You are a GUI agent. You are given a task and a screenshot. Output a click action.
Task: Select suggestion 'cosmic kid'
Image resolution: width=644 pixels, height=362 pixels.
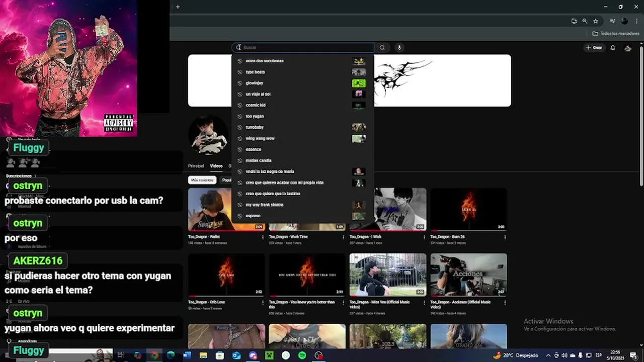coord(302,105)
